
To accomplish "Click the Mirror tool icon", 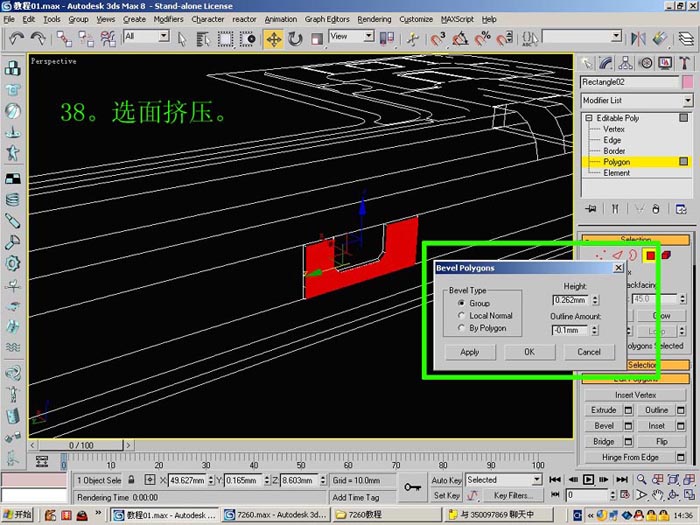I will 638,39.
